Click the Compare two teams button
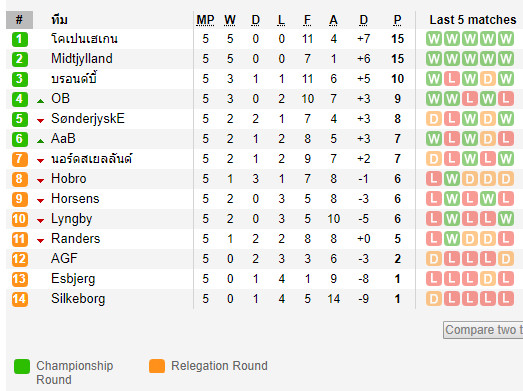Screen dimensions: 523x391 [483, 330]
